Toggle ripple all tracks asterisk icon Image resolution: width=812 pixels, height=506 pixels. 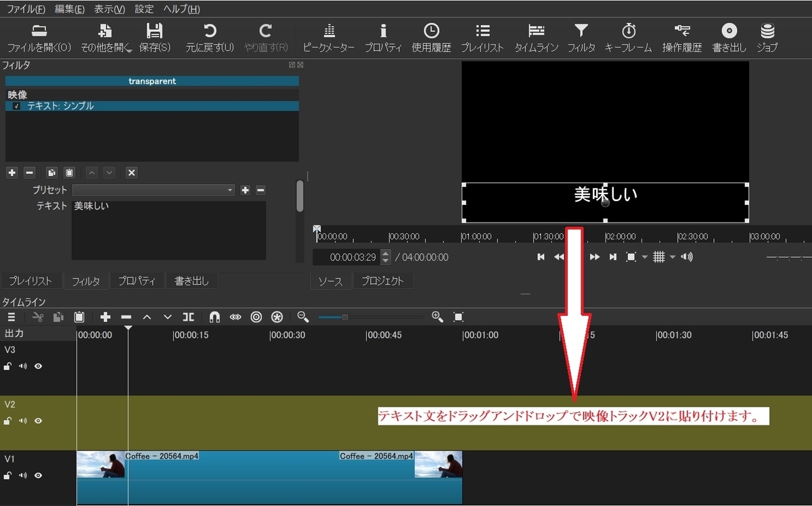pos(277,317)
